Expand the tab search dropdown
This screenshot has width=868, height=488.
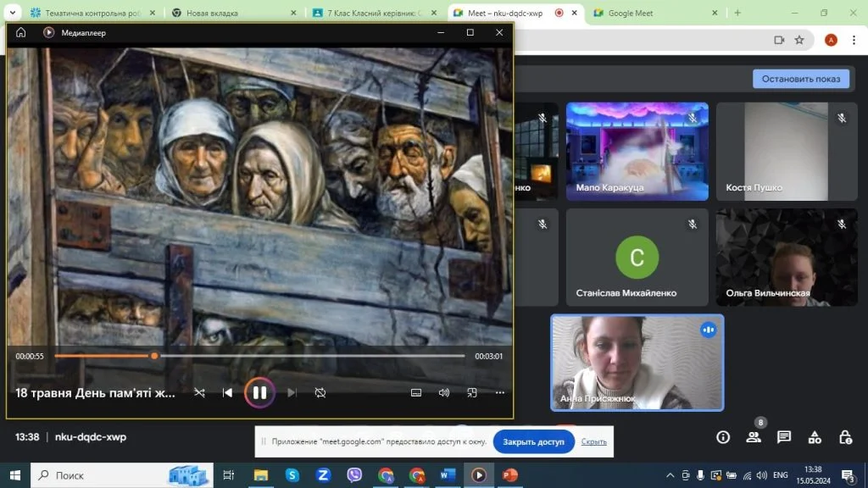(12, 13)
